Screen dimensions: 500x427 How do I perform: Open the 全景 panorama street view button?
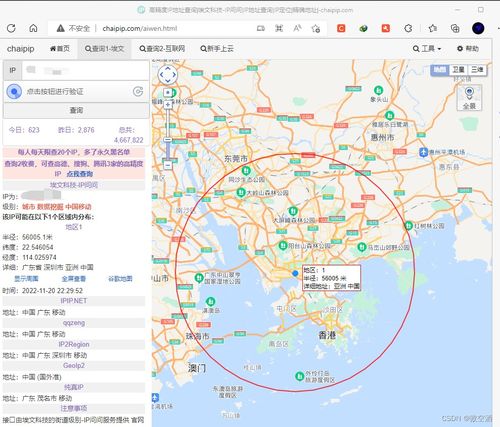tap(469, 98)
